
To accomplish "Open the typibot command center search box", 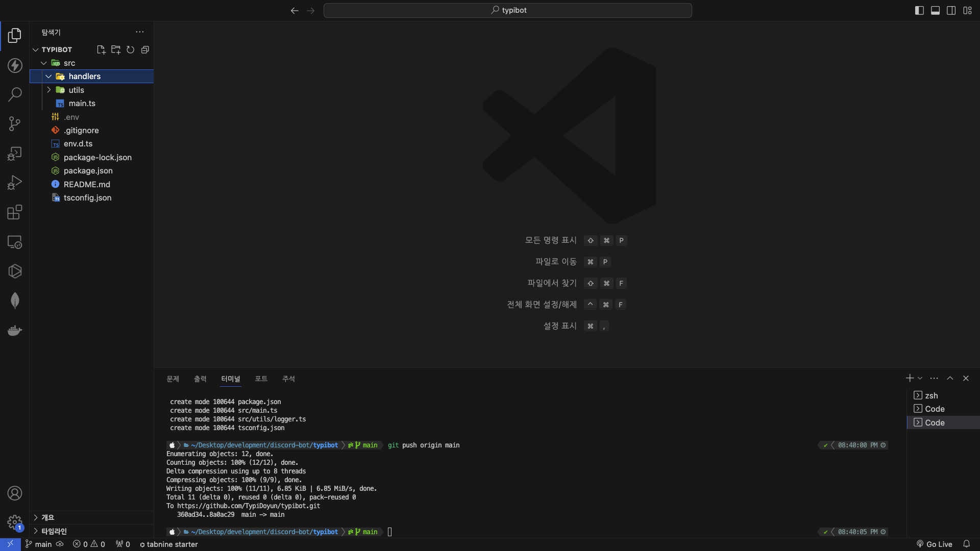I will [x=508, y=10].
